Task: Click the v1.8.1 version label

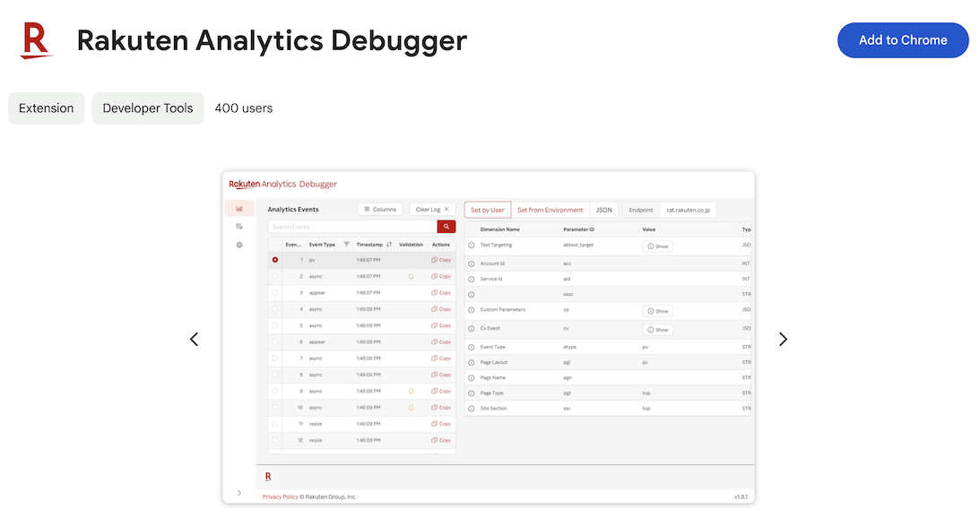Action: pos(741,496)
